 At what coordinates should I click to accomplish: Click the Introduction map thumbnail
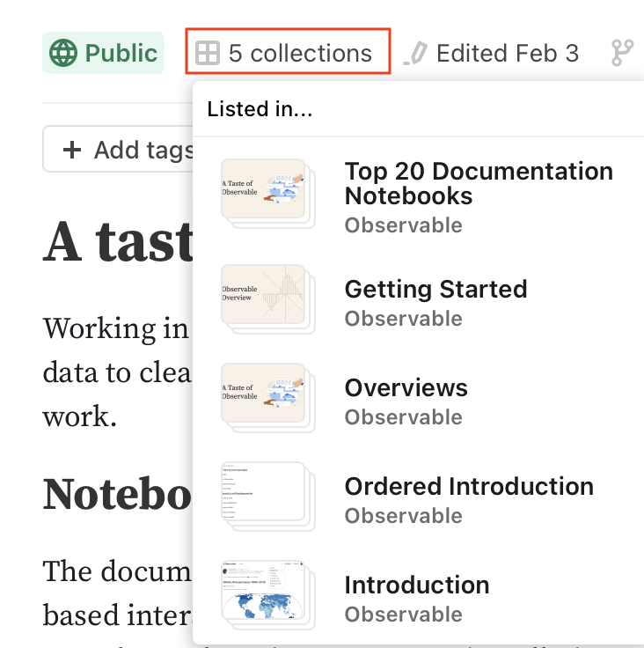[x=268, y=594]
